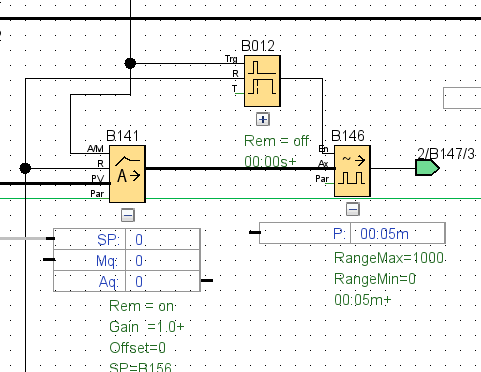This screenshot has width=481, height=372.
Task: Click the B146 block label
Action: coord(348,136)
